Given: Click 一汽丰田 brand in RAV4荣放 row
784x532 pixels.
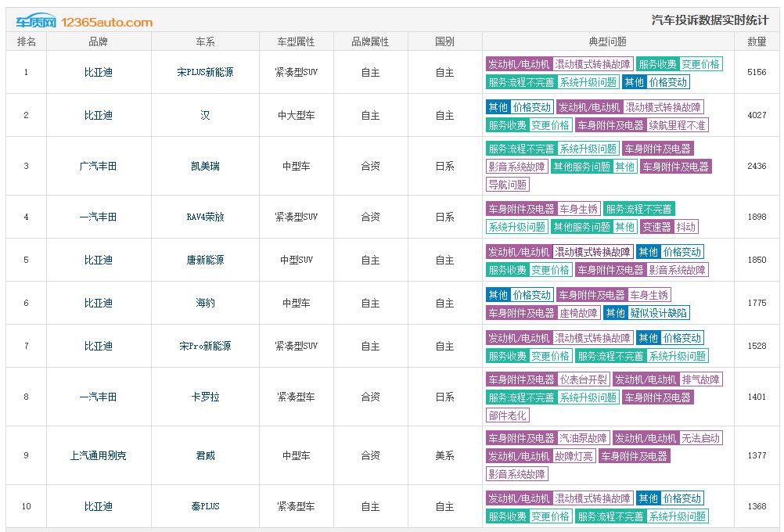Looking at the screenshot, I should pos(98,217).
